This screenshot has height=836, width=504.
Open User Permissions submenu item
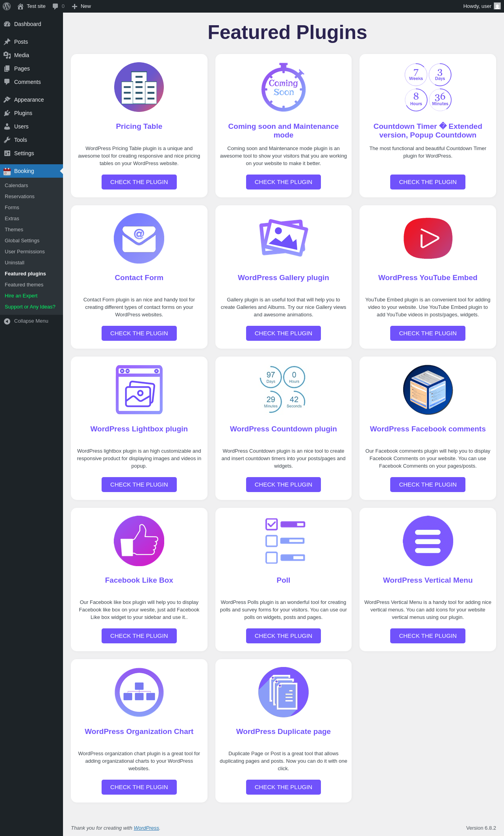(25, 252)
